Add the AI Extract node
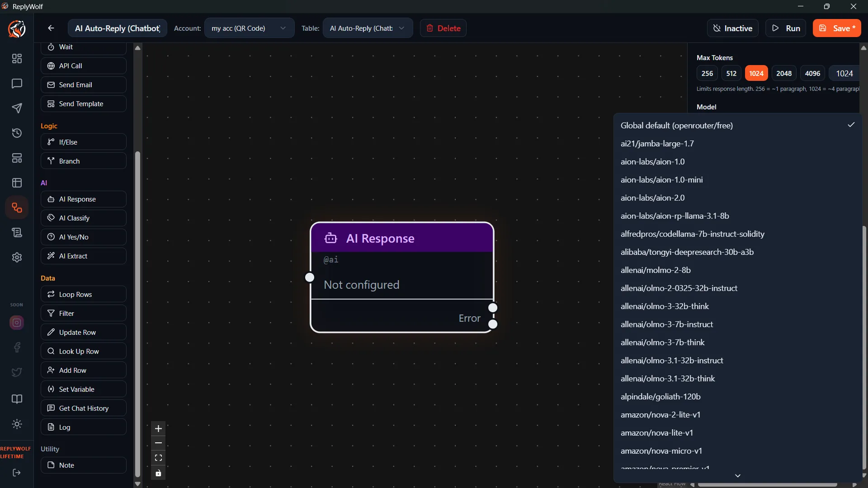This screenshot has height=488, width=868. click(83, 256)
